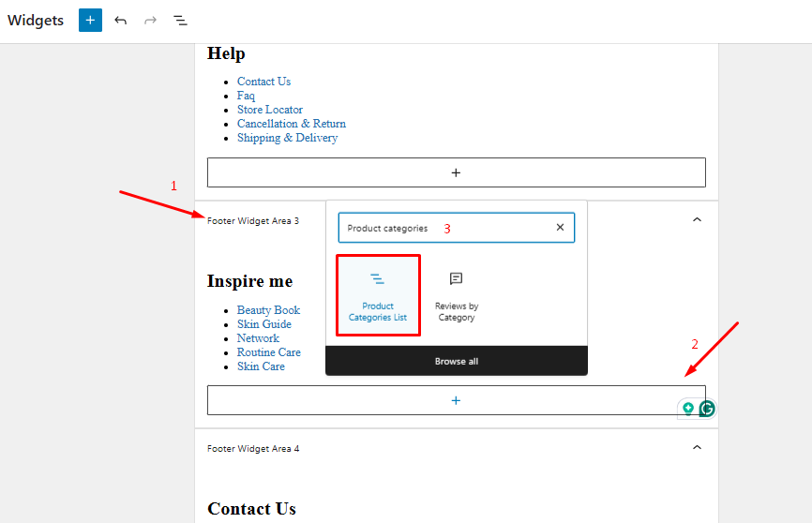Open the Shipping & Delivery link

[288, 137]
